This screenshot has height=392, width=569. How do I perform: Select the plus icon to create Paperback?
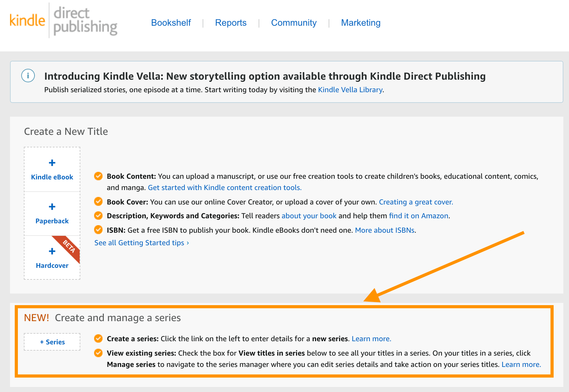coord(52,207)
